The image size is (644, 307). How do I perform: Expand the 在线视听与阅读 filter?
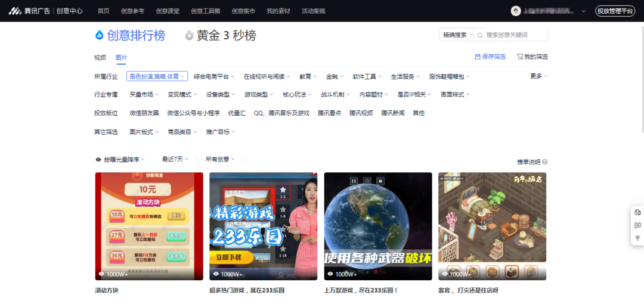(x=267, y=76)
